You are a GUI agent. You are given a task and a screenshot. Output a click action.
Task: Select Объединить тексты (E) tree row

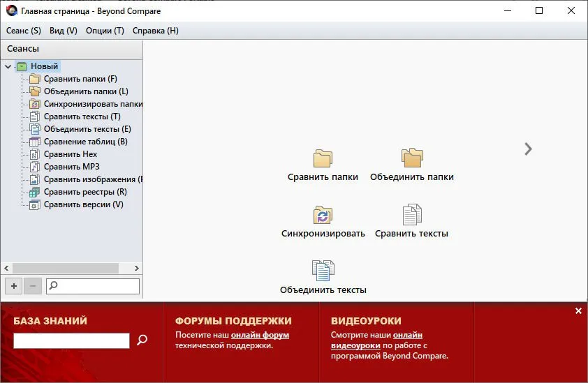pos(87,129)
